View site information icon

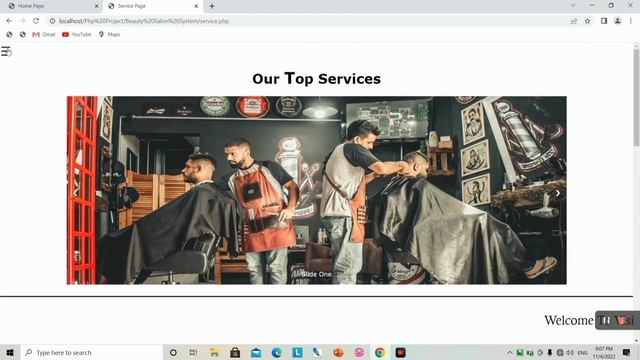pos(52,21)
